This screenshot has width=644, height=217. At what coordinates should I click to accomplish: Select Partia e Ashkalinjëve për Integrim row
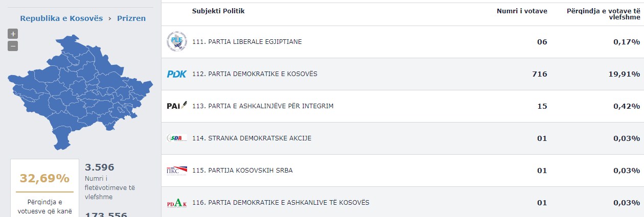[403, 106]
